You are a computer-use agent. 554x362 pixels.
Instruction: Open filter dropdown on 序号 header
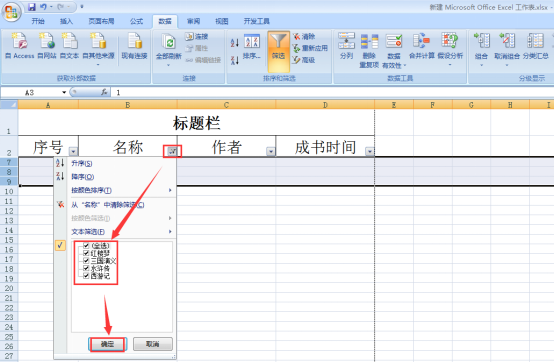pyautogui.click(x=73, y=152)
